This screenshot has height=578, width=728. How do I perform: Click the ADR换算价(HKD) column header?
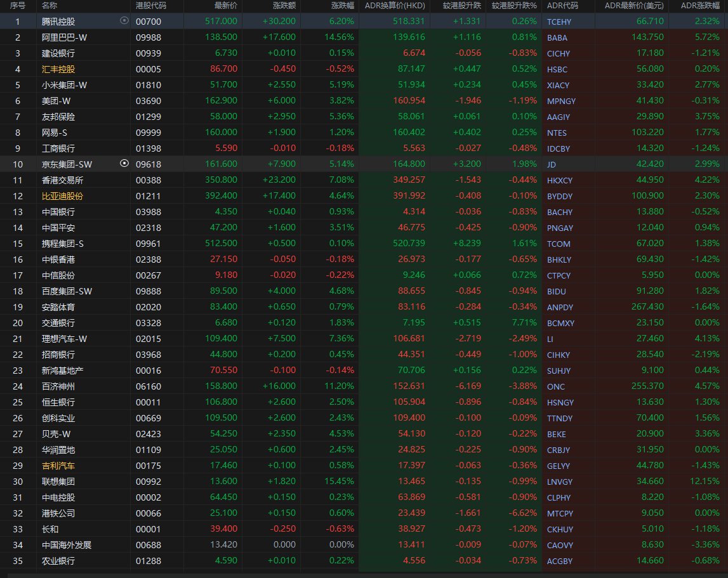pos(395,6)
